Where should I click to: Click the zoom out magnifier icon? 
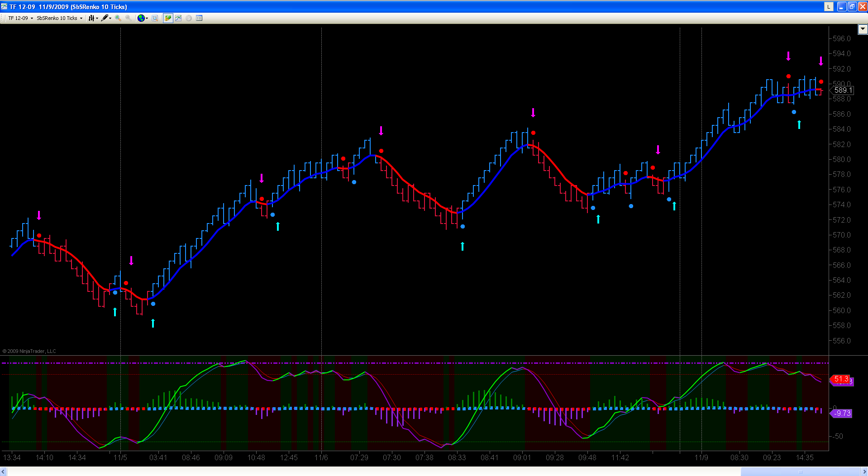pyautogui.click(x=129, y=18)
